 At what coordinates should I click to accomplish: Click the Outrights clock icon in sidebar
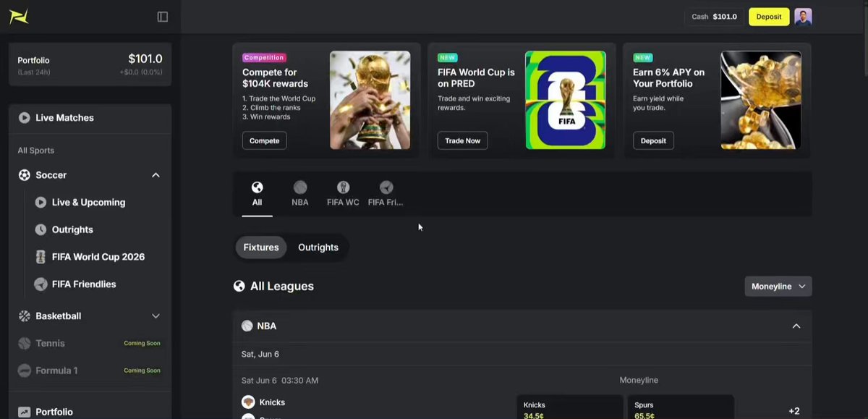pyautogui.click(x=41, y=229)
